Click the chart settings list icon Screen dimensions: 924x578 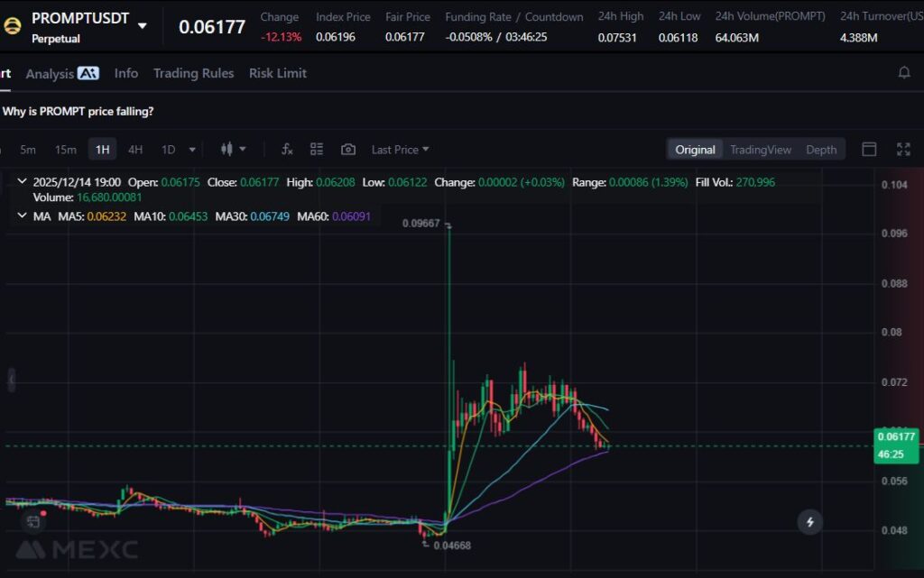317,150
